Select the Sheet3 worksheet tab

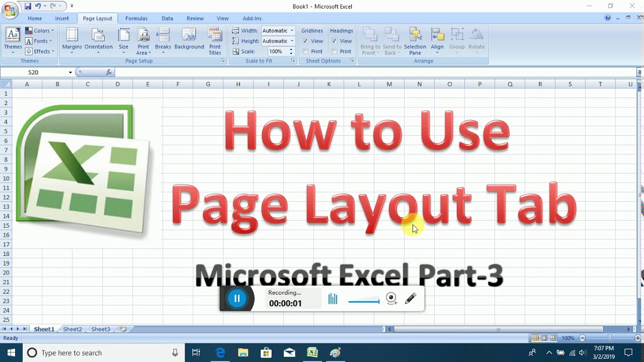click(101, 329)
